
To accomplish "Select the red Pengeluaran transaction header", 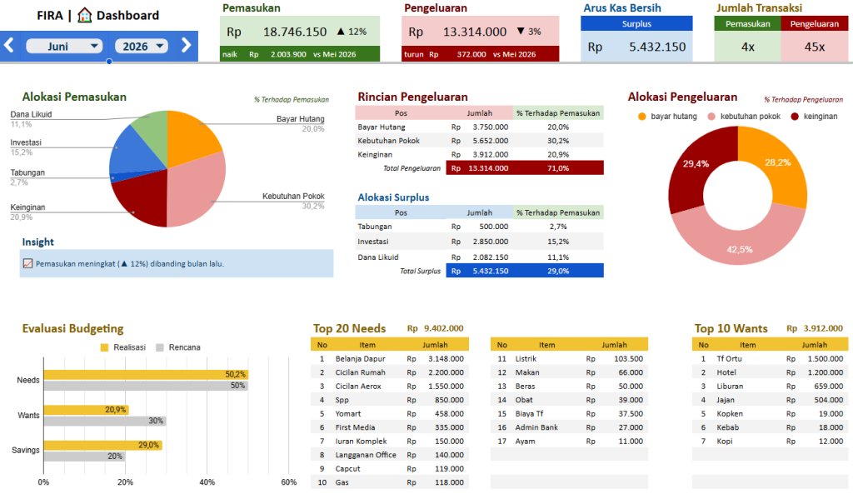I will tap(815, 23).
